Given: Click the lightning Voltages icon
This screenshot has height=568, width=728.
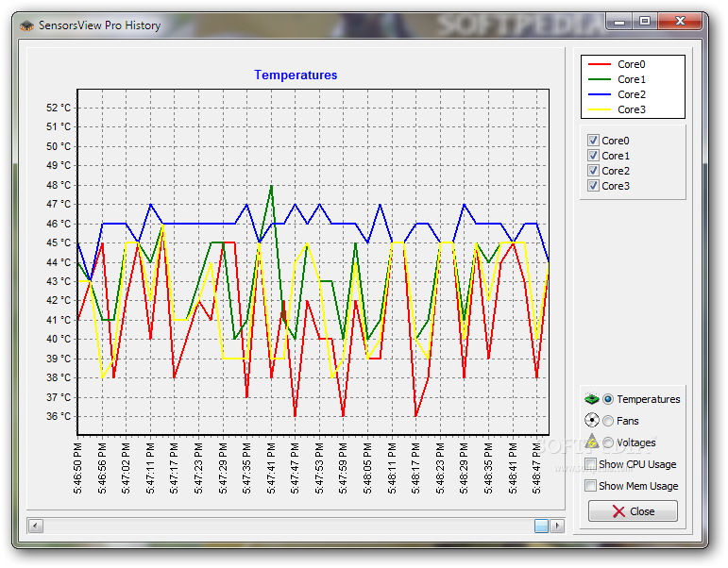Looking at the screenshot, I should point(591,442).
